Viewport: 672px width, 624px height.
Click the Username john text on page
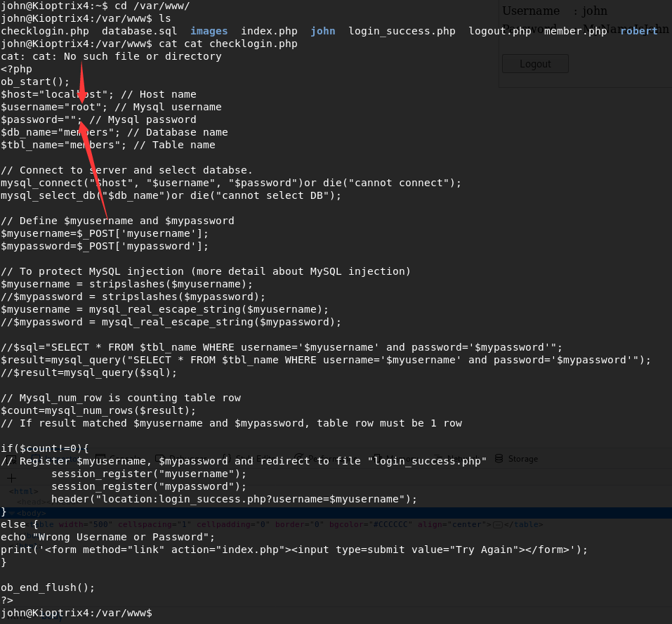pos(555,11)
